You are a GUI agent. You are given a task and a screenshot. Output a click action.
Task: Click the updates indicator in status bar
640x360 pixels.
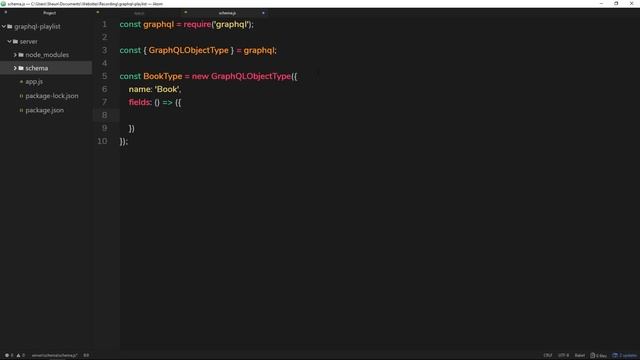click(624, 356)
